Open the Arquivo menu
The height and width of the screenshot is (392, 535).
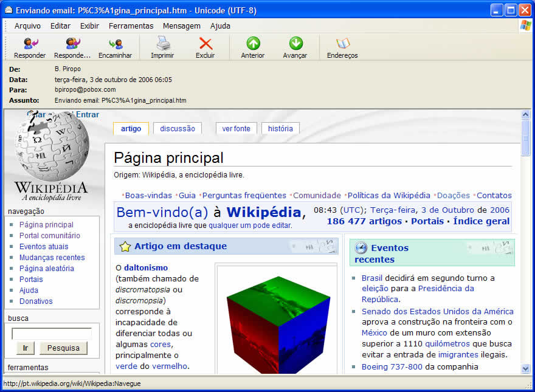pos(27,26)
